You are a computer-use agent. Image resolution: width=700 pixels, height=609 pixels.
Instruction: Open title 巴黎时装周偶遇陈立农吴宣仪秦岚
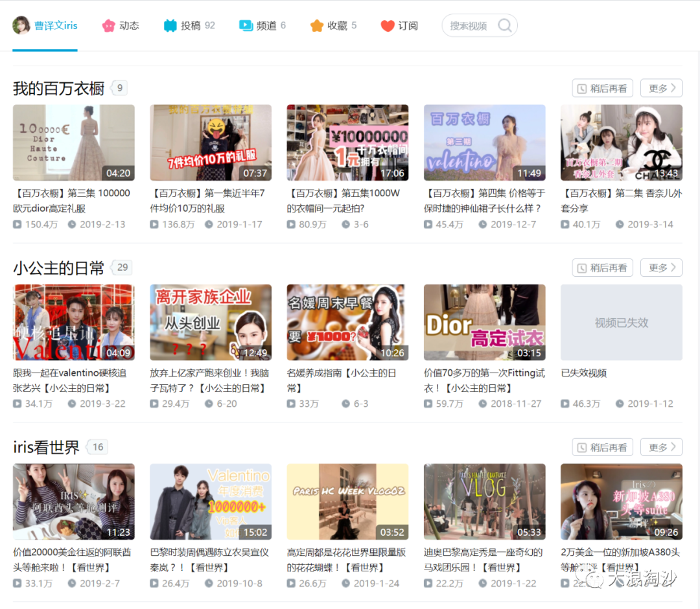pyautogui.click(x=210, y=560)
